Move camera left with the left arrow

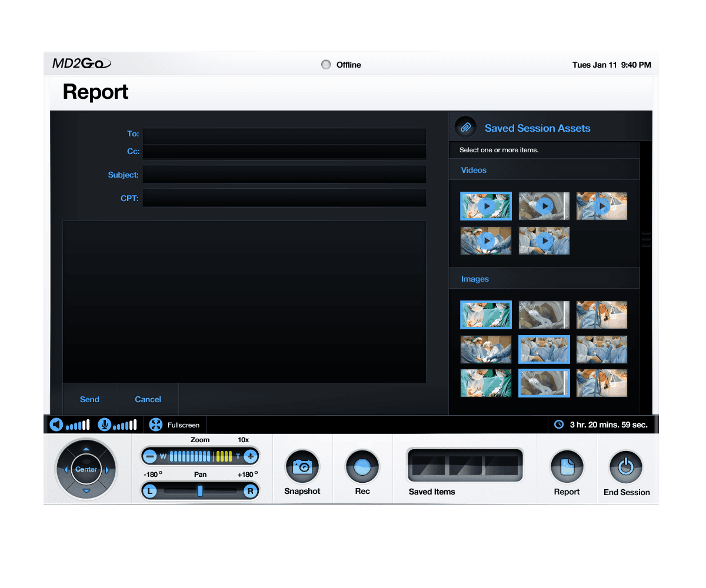tap(65, 470)
